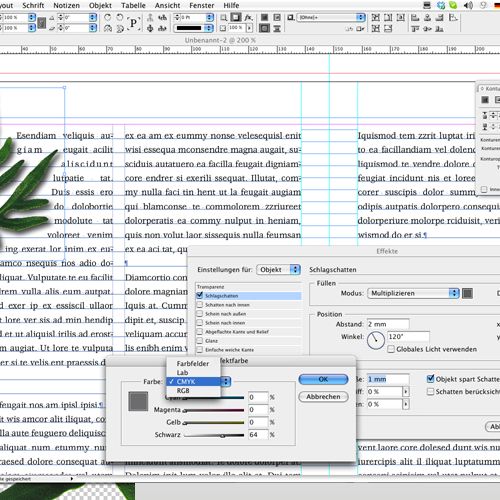
Task: Open Einstellungen für Objekt dropdown
Action: (x=278, y=269)
